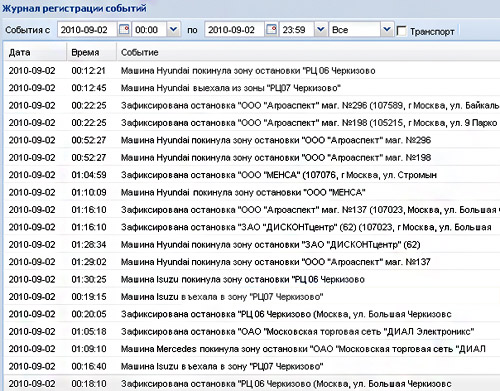This screenshot has width=500, height=391.
Task: Click the start time field 00:00
Action: [149, 30]
